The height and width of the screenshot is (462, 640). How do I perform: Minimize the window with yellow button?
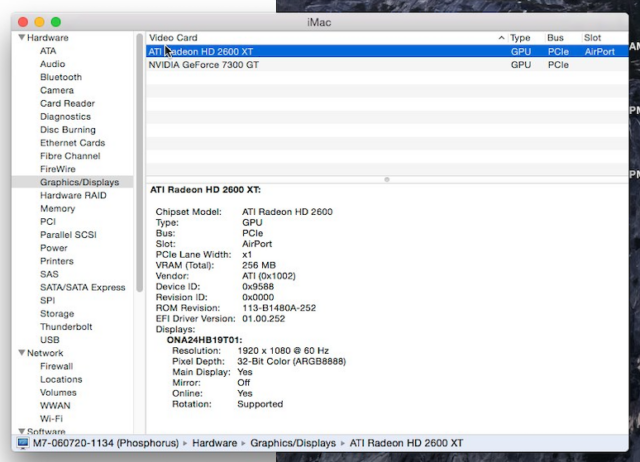39,22
